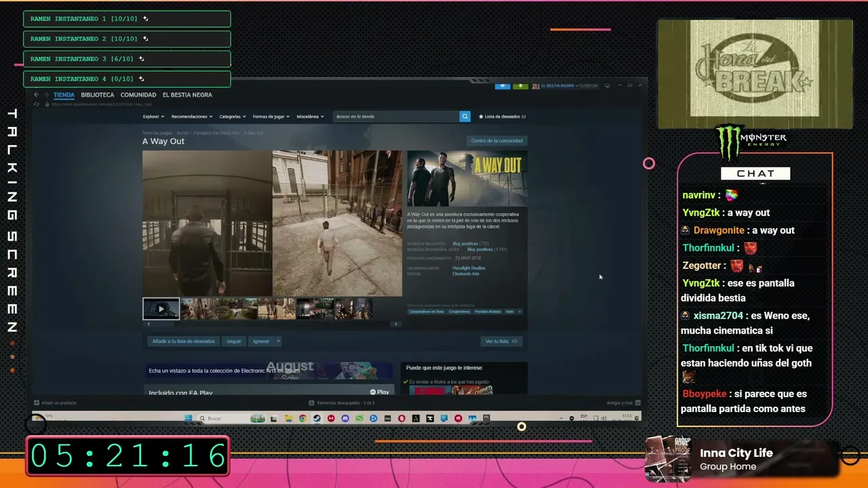Open File Explorer from the taskbar
The image size is (868, 488).
288,419
